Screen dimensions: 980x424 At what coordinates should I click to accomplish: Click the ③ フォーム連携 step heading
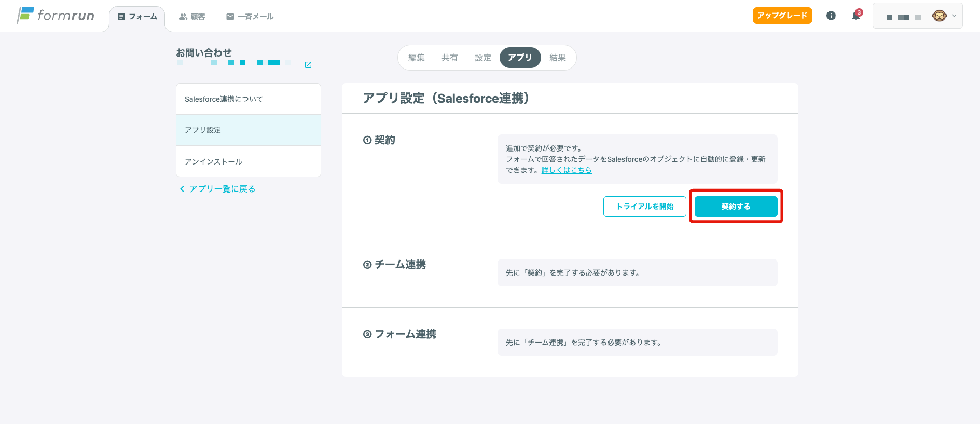tap(399, 334)
